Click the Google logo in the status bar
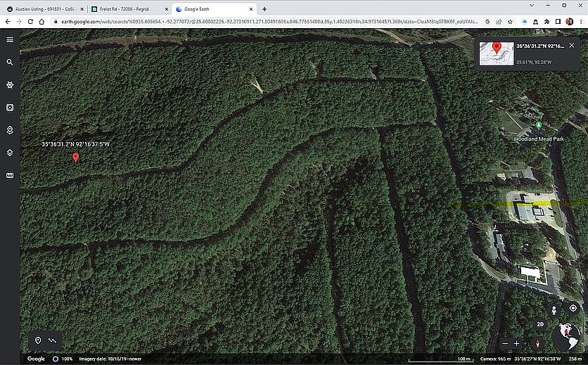The width and height of the screenshot is (588, 365). click(x=36, y=359)
